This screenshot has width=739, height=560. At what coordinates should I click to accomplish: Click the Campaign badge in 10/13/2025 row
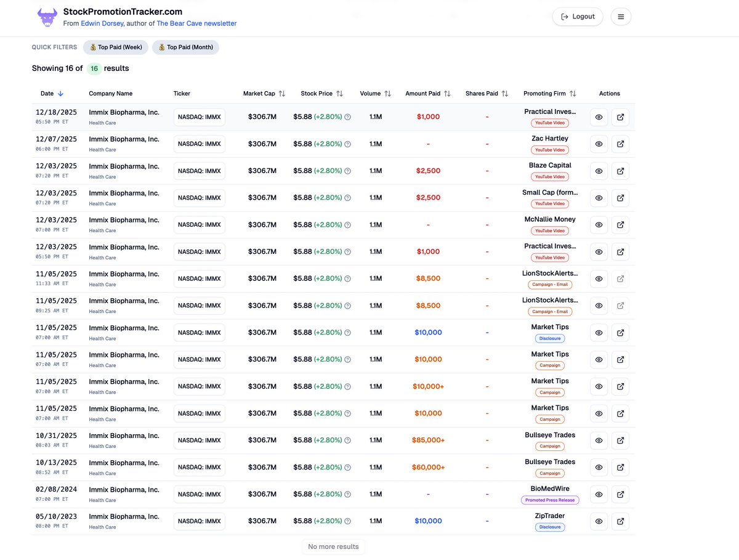pos(550,473)
